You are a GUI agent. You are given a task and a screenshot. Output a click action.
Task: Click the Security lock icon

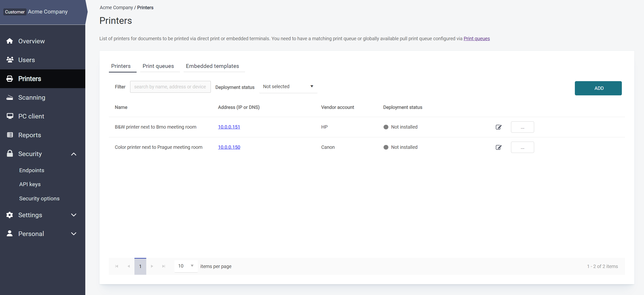(x=9, y=153)
